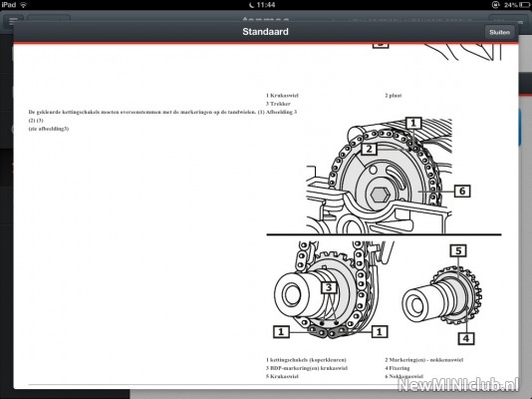This screenshot has width=532, height=399.
Task: Select callout 6 on the camshaft sprocket diagram
Action: [462, 191]
